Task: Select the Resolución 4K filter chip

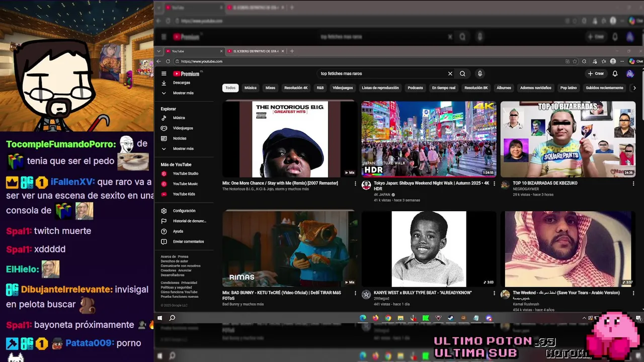Action: [x=296, y=88]
